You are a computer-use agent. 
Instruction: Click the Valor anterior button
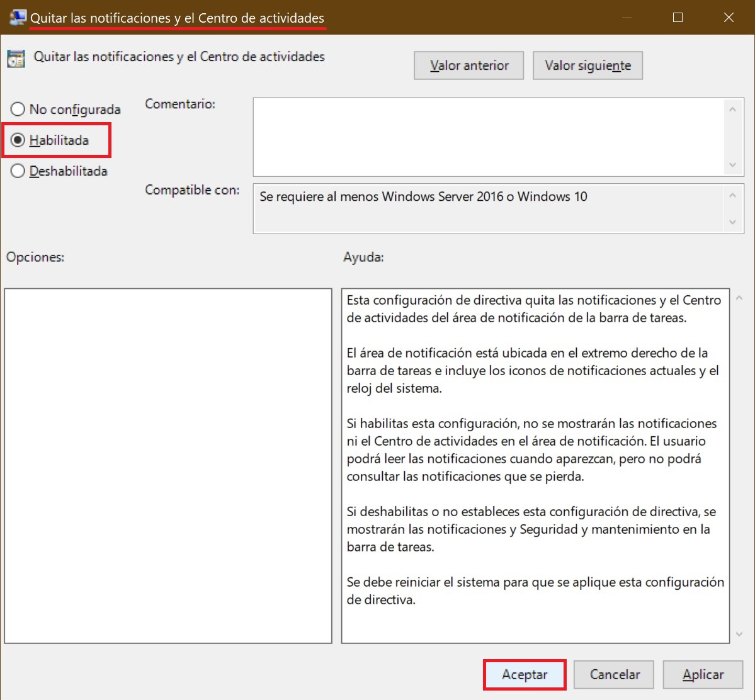[x=468, y=65]
